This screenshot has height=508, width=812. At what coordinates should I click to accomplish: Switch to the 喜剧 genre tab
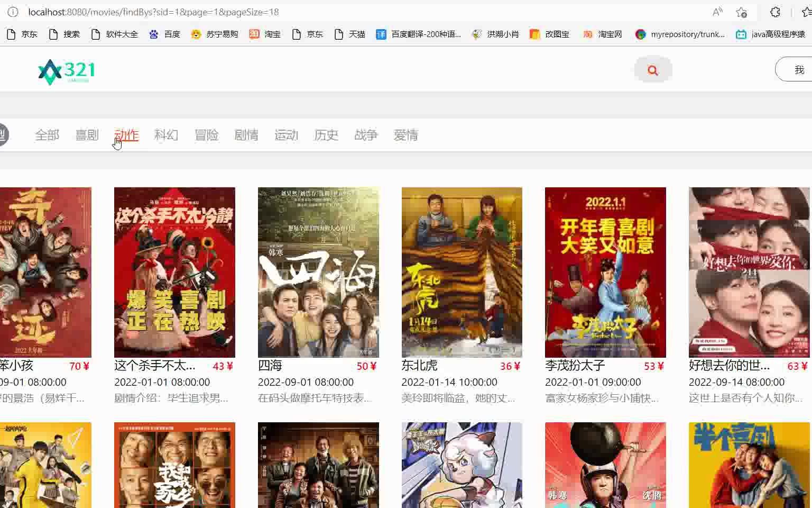(86, 135)
